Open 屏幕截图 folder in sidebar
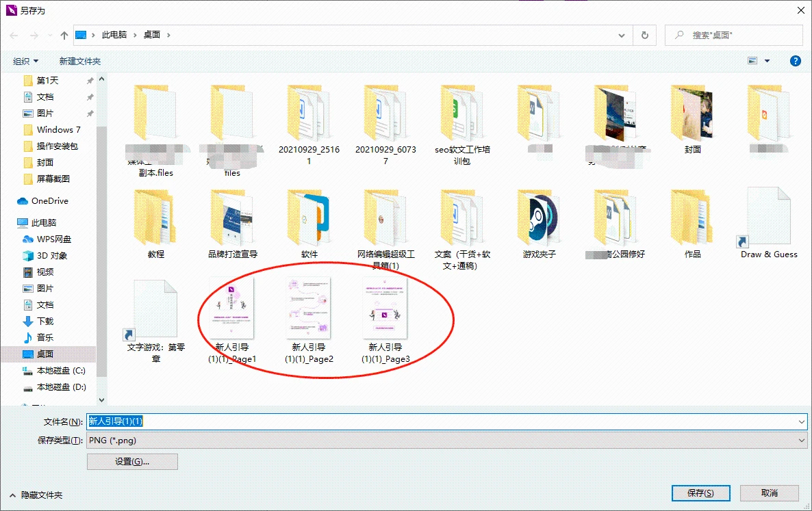 click(53, 179)
